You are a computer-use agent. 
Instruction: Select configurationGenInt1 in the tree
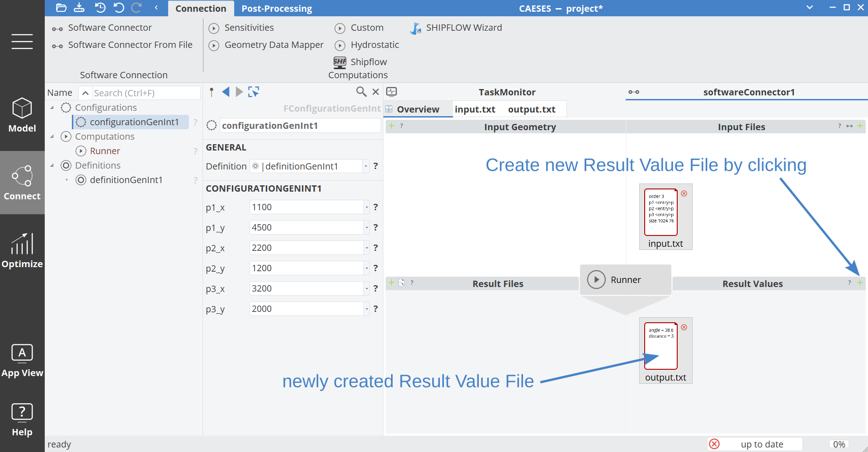click(130, 122)
